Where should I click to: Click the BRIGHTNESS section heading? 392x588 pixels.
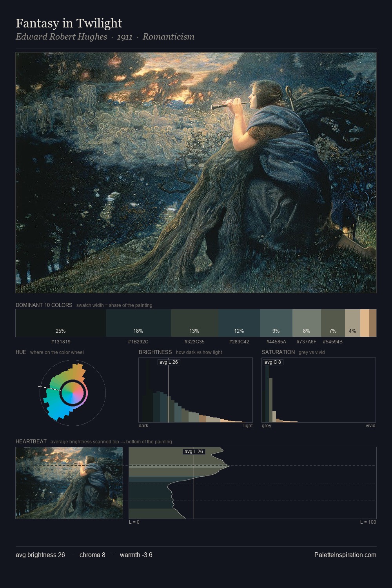[155, 352]
